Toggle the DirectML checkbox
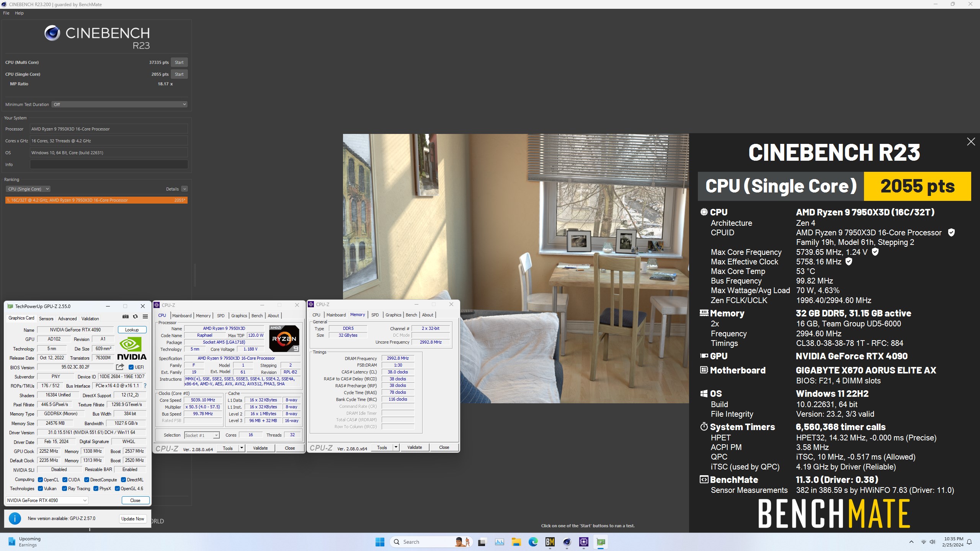 tap(123, 480)
